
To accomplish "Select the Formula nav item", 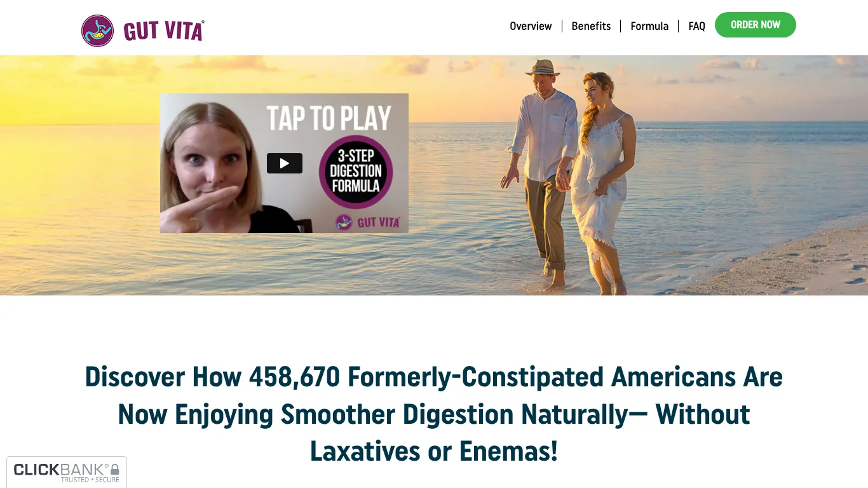I will [649, 26].
